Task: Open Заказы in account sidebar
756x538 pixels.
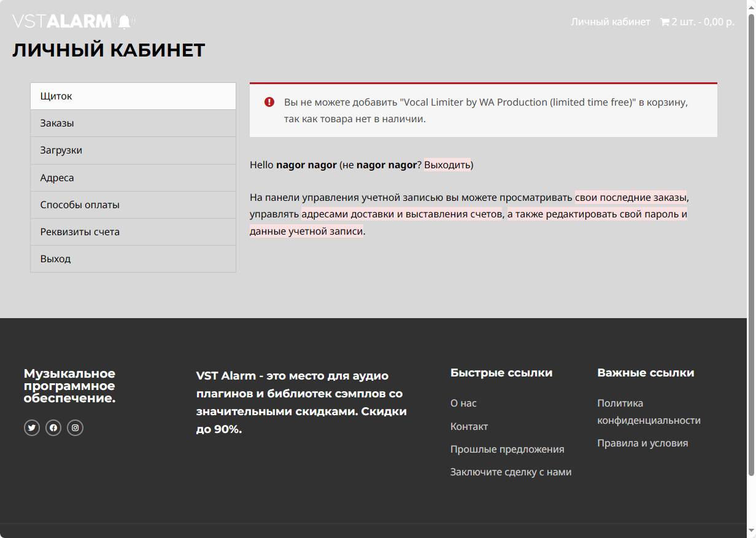Action: [133, 123]
